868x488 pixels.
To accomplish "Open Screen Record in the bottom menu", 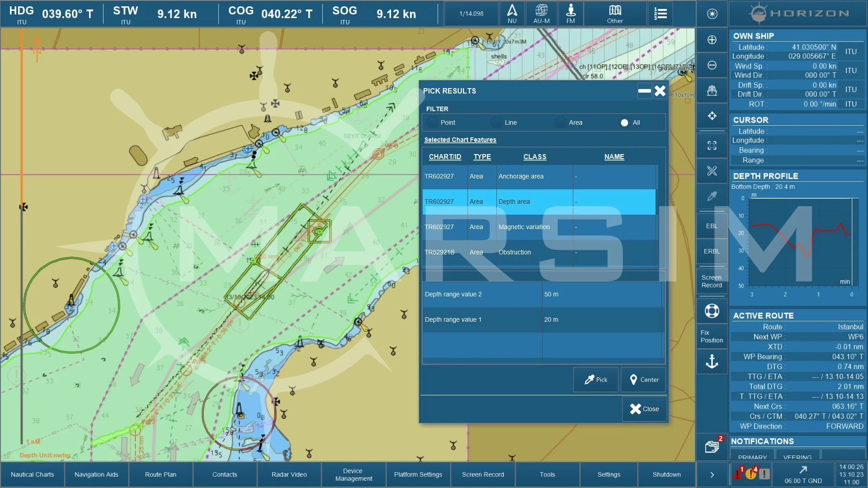I will click(483, 474).
